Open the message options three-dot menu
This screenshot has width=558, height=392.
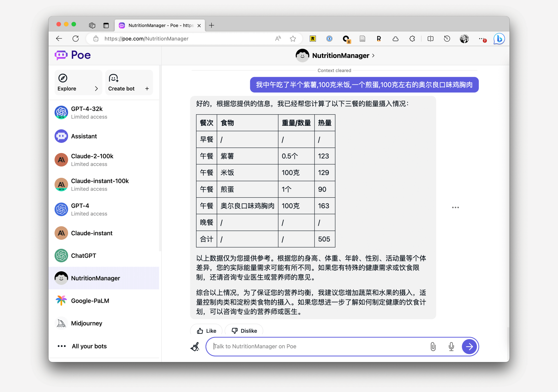tap(455, 207)
